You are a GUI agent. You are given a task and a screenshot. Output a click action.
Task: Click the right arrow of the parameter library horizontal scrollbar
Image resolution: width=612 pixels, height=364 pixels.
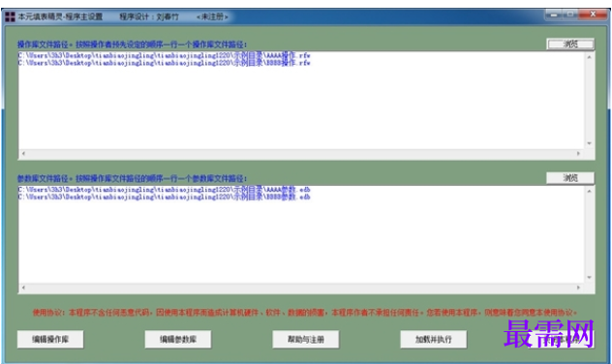coord(578,288)
